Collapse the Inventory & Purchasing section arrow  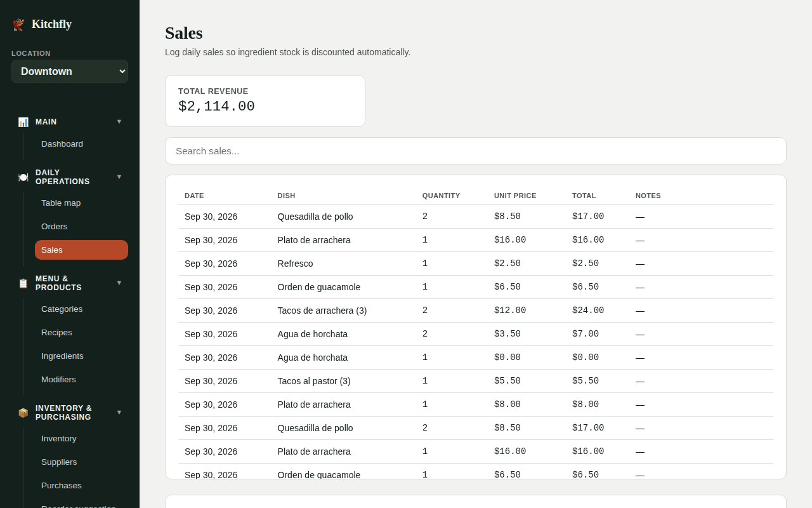coord(119,413)
